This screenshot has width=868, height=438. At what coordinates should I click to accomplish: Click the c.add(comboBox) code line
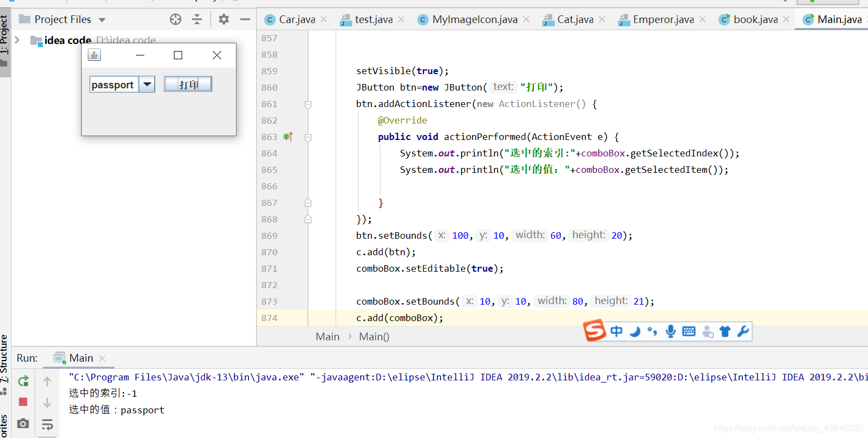coord(399,318)
